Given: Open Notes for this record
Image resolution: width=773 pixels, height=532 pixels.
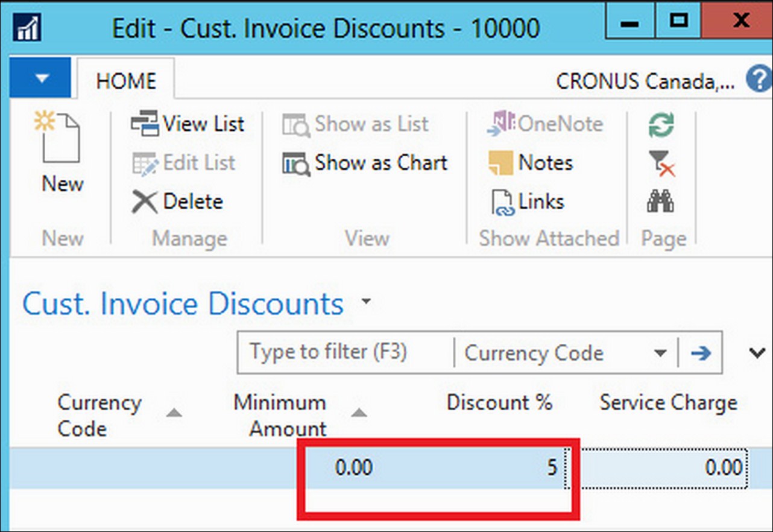Looking at the screenshot, I should pos(531,163).
